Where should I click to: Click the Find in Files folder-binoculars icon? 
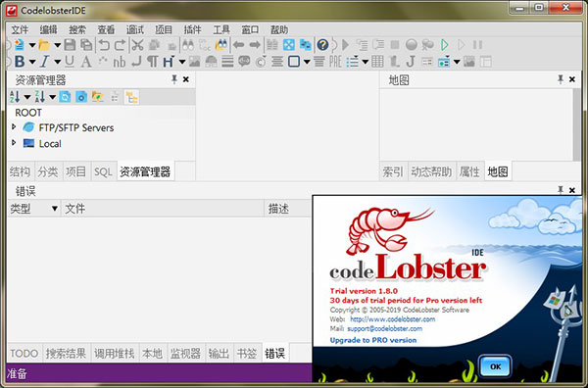tap(220, 45)
